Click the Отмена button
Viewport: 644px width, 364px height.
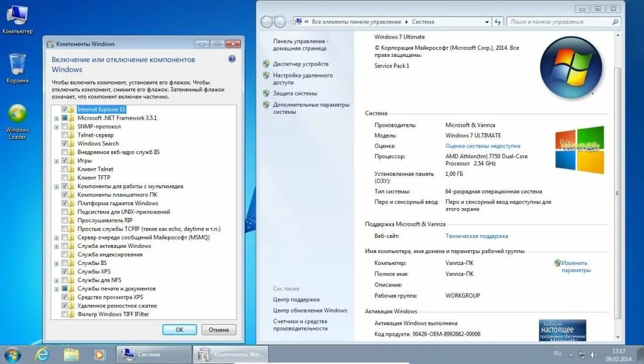[x=218, y=329]
